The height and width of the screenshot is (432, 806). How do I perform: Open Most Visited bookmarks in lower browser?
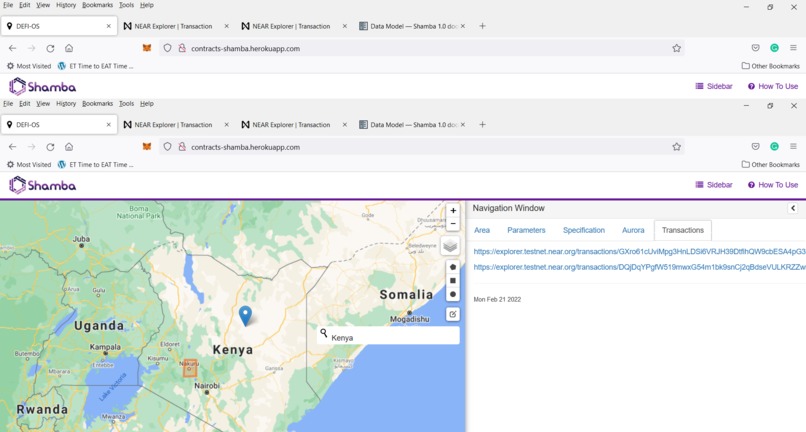(29, 165)
